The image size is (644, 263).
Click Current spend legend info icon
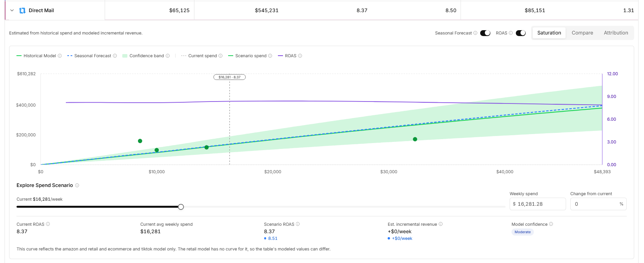click(221, 56)
